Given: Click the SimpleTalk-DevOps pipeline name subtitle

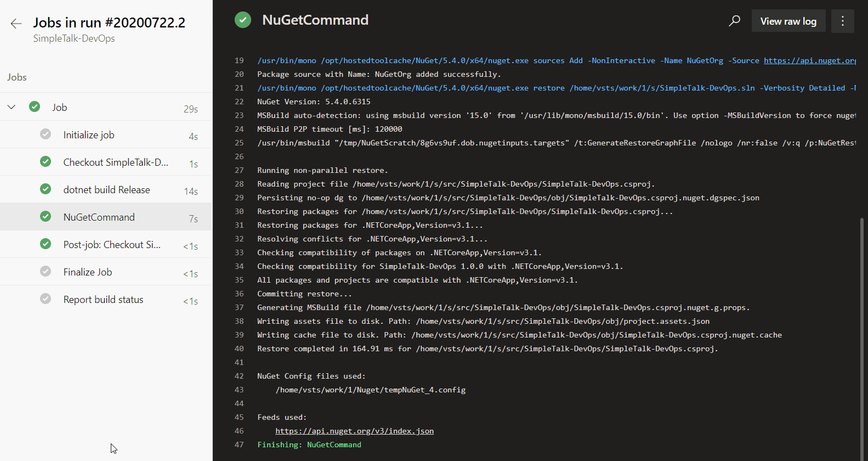Looking at the screenshot, I should (x=74, y=38).
